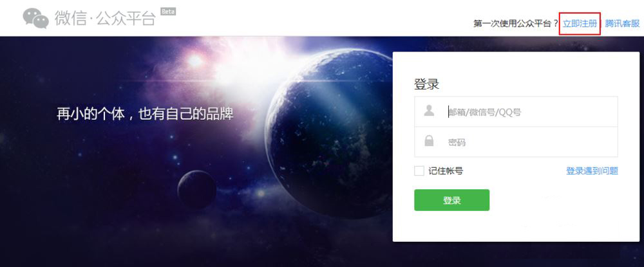Click the bright glowing star in banner
The height and width of the screenshot is (267, 644).
pyautogui.click(x=196, y=60)
